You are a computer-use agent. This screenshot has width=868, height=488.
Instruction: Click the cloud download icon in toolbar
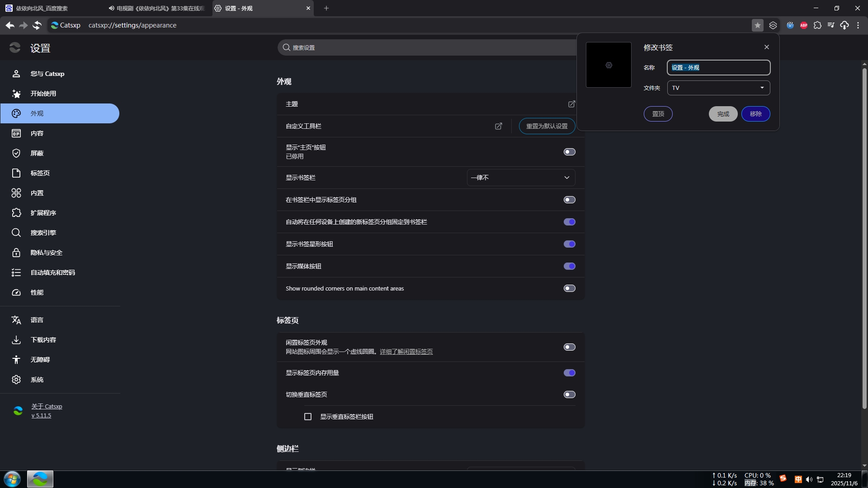coord(844,25)
